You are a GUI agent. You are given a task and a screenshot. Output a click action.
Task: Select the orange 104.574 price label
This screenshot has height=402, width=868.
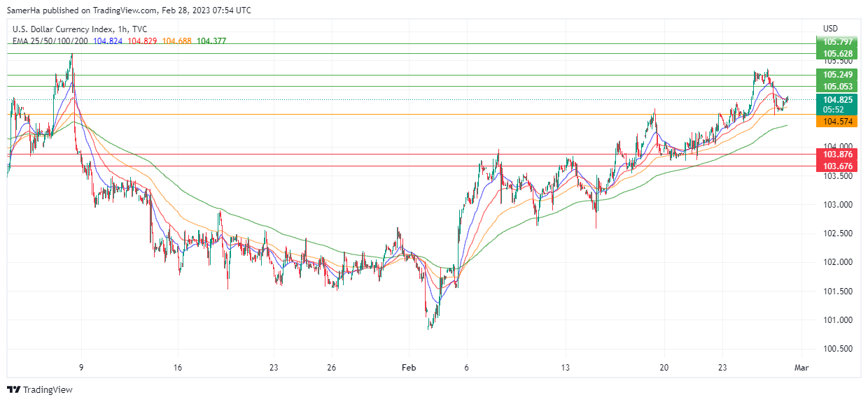(837, 122)
